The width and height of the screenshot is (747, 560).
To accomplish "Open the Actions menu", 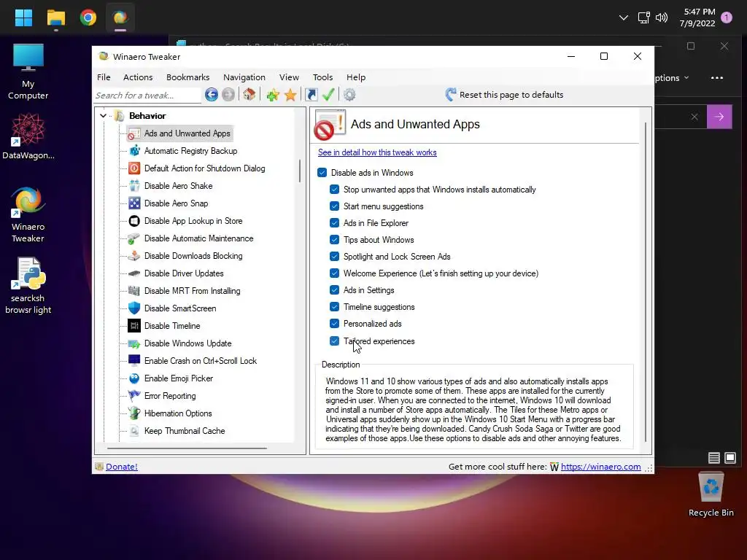I will [x=138, y=77].
